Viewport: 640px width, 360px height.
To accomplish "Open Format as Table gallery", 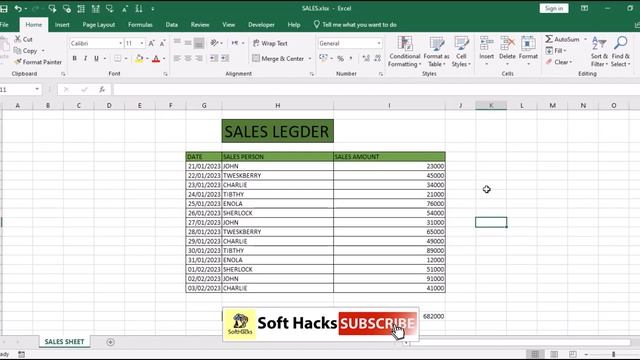I will [x=436, y=51].
